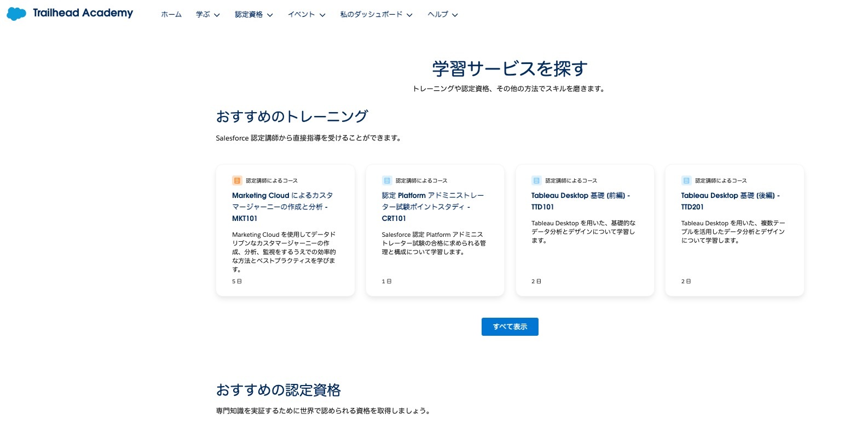Click the TTD201 card description about 複数テーブル

pyautogui.click(x=733, y=232)
